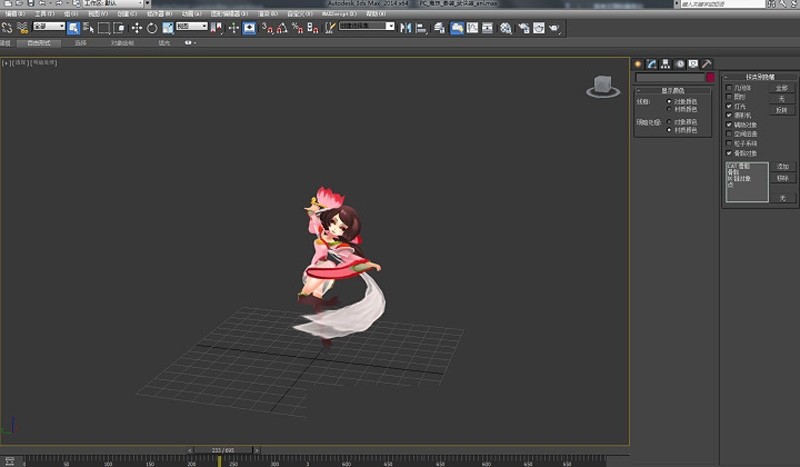The image size is (800, 467).
Task: Open Select by Name dialog
Action: [89, 28]
